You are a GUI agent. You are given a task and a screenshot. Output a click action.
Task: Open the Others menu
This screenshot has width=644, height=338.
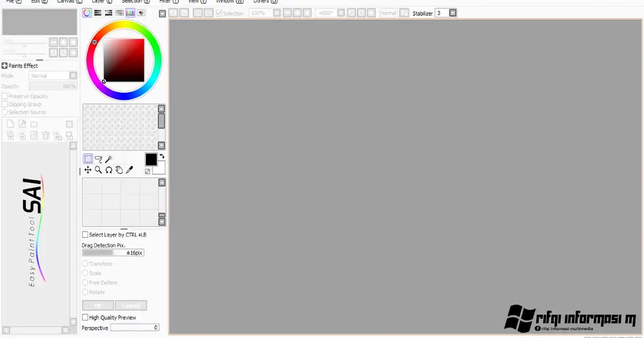(265, 2)
